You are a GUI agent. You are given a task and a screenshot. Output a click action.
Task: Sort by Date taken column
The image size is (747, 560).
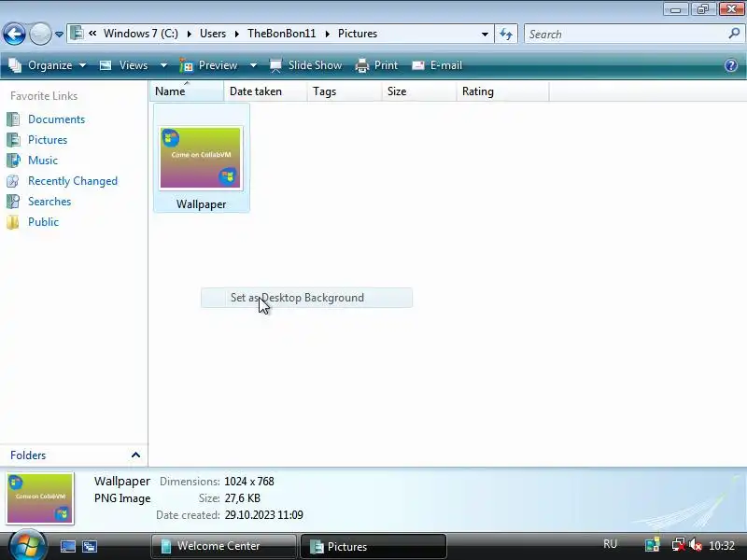(x=265, y=91)
